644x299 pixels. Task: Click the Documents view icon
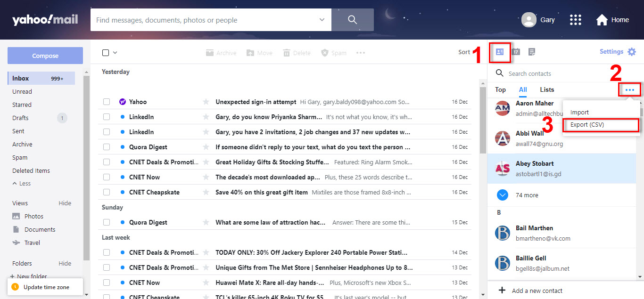point(16,229)
